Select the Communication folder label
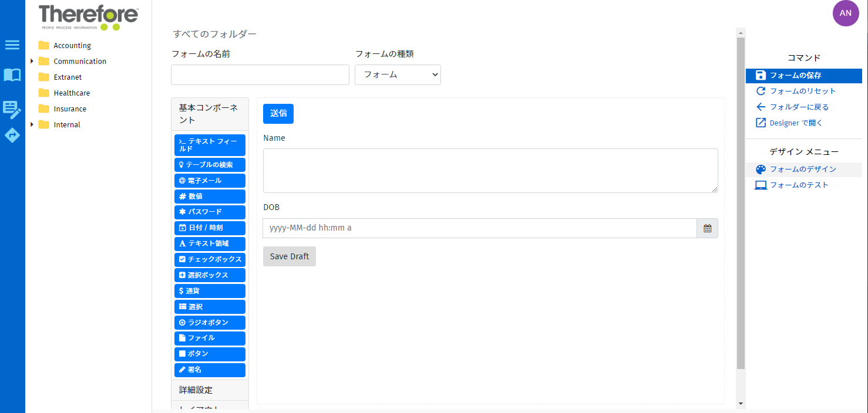Screen dimensions: 868x413 click(80, 61)
